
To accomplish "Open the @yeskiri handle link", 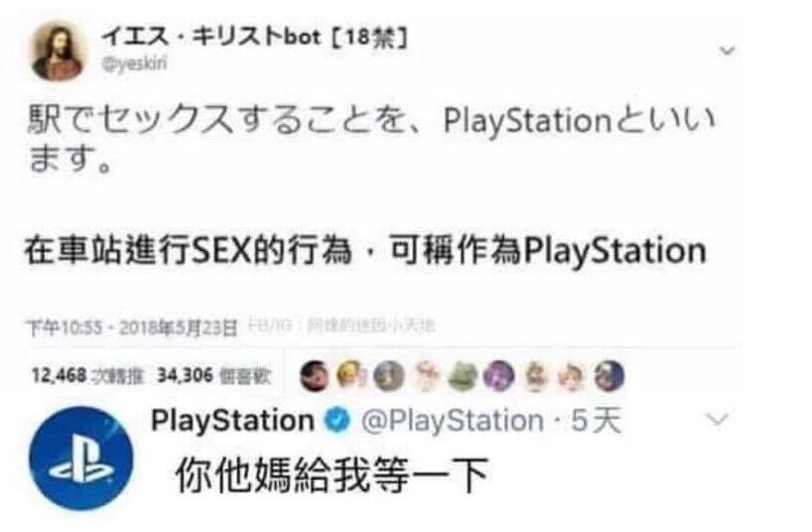I will [x=135, y=64].
